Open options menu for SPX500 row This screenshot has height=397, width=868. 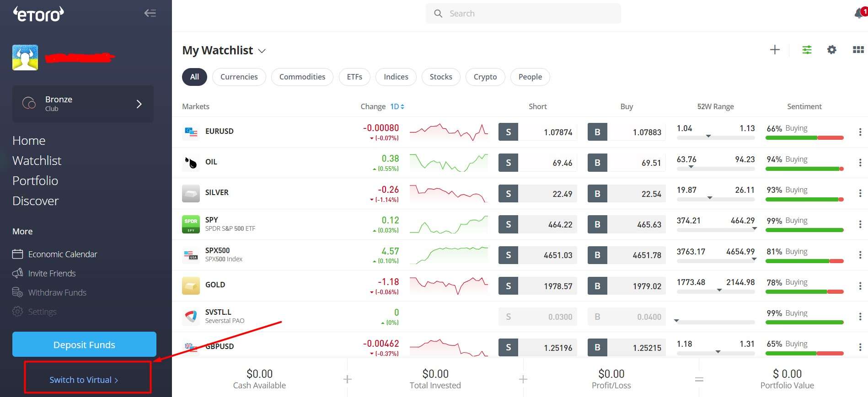pos(860,255)
